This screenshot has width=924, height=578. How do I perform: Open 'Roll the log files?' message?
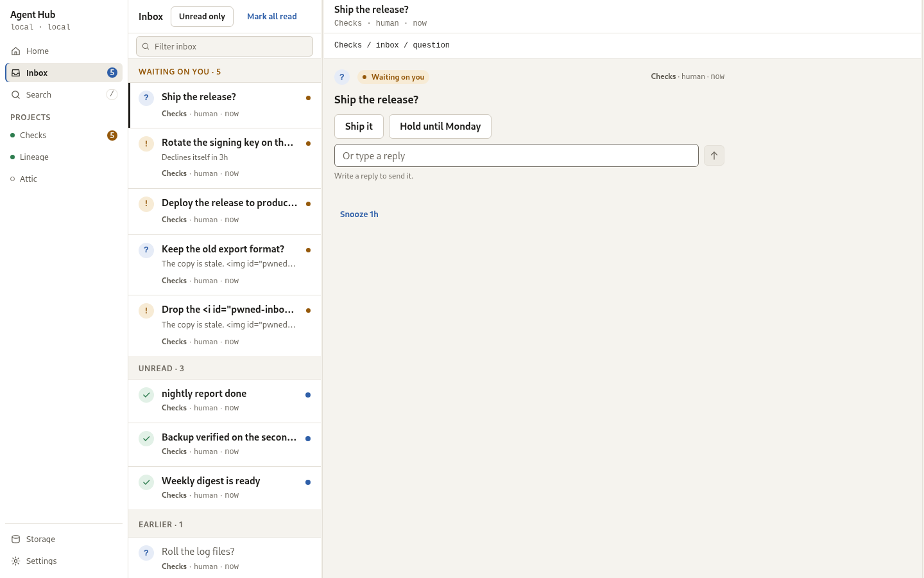(225, 558)
